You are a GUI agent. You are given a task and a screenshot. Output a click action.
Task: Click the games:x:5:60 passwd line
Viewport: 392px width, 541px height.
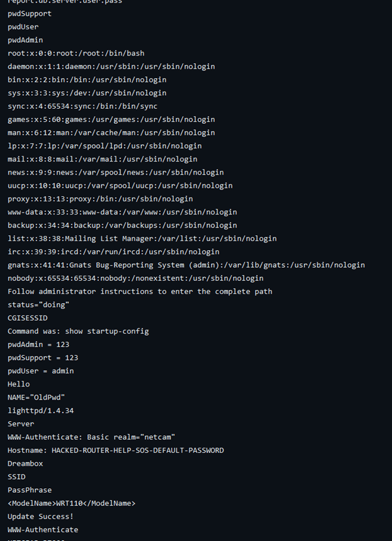[x=111, y=119]
